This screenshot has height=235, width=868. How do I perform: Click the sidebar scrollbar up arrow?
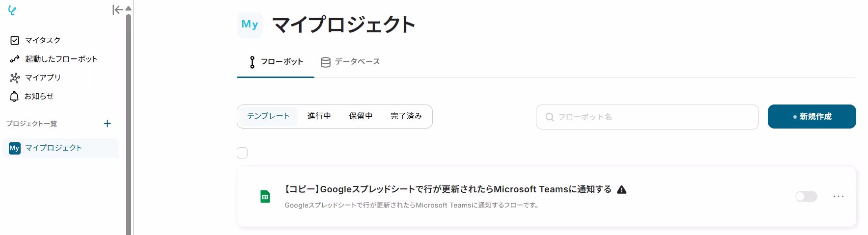click(x=128, y=8)
